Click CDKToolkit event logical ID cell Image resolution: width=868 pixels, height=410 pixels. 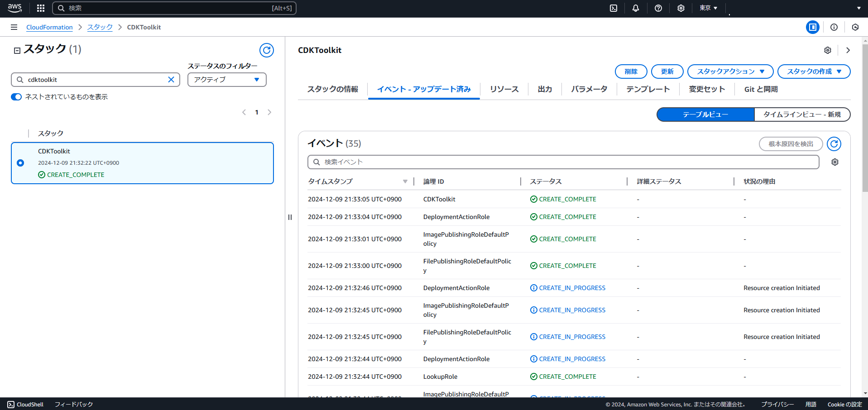439,199
